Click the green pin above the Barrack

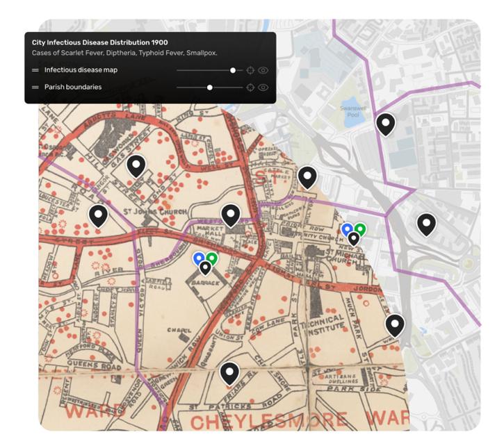coord(212,258)
